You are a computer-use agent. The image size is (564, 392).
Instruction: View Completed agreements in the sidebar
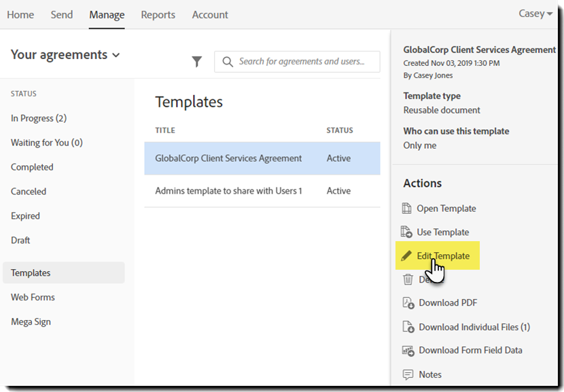coord(32,167)
